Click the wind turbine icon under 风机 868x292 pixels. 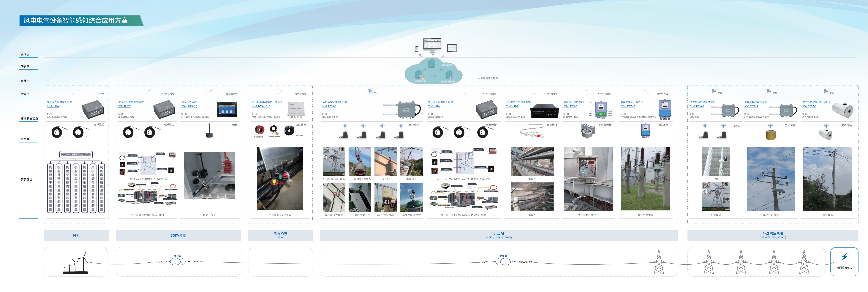[75, 263]
